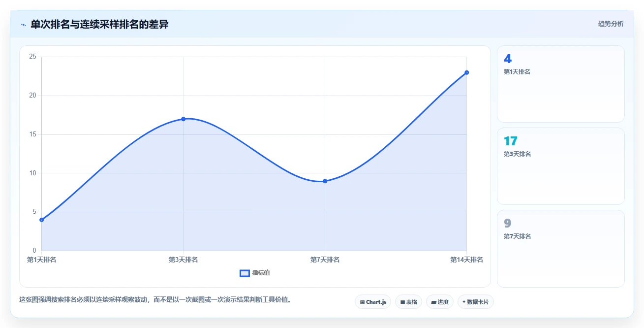Open the card showing value 17
The width and height of the screenshot is (644, 328).
coord(561,166)
